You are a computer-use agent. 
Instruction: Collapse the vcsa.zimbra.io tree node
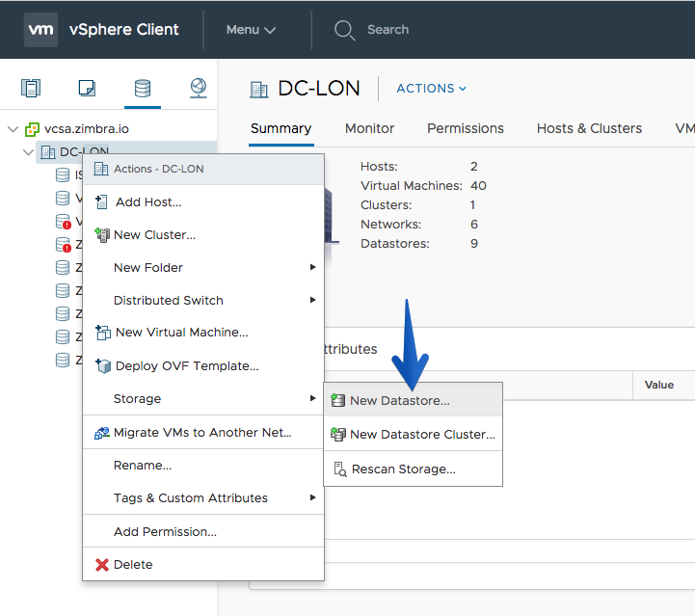[13, 129]
